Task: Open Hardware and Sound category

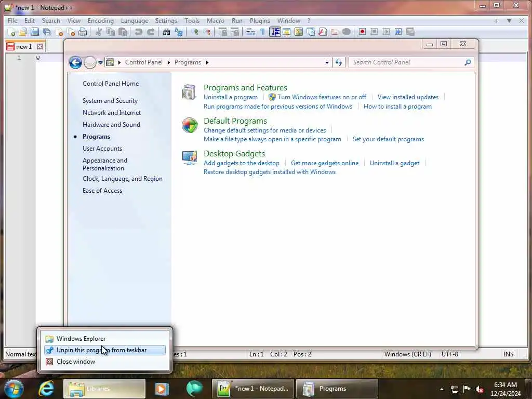Action: tap(111, 125)
